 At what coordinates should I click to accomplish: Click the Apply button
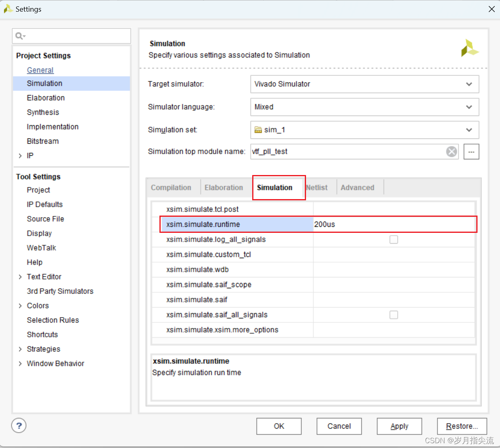tap(400, 426)
